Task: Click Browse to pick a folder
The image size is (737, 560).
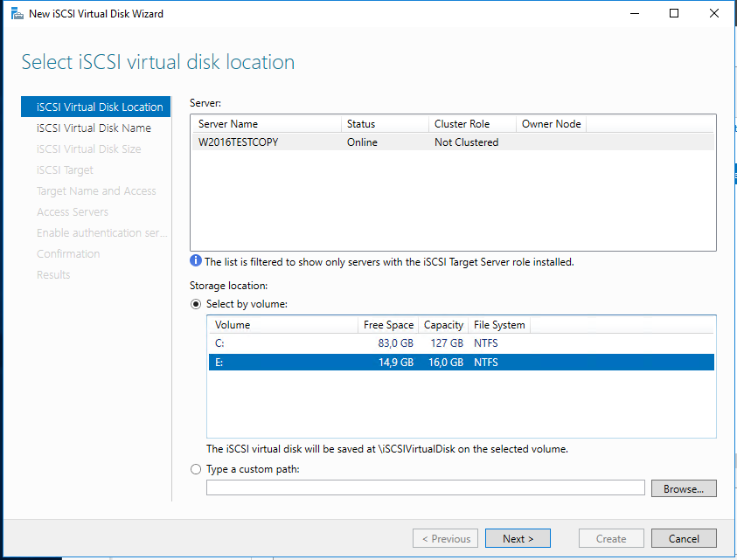Action: tap(683, 488)
